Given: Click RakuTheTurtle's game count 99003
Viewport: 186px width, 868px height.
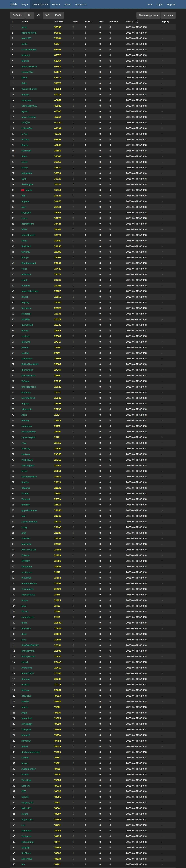Looking at the screenshot, I should click(x=58, y=33).
